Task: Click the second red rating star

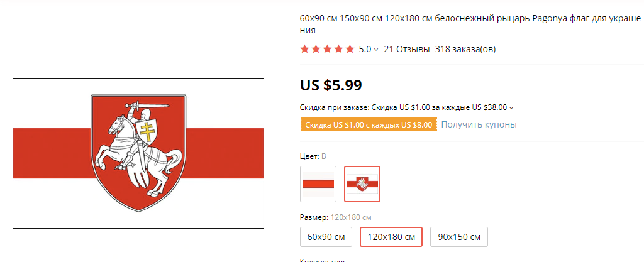Action: point(316,49)
